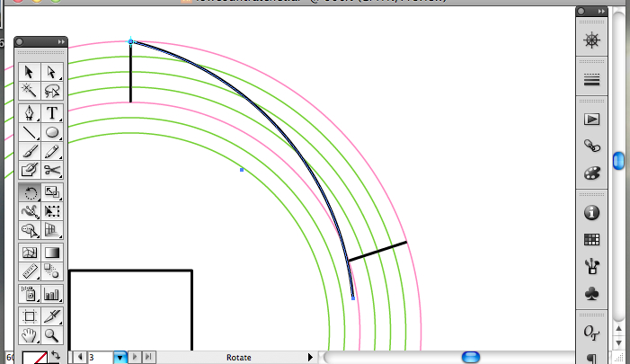Switch to the Hand tool
The height and width of the screenshot is (364, 630).
(29, 335)
